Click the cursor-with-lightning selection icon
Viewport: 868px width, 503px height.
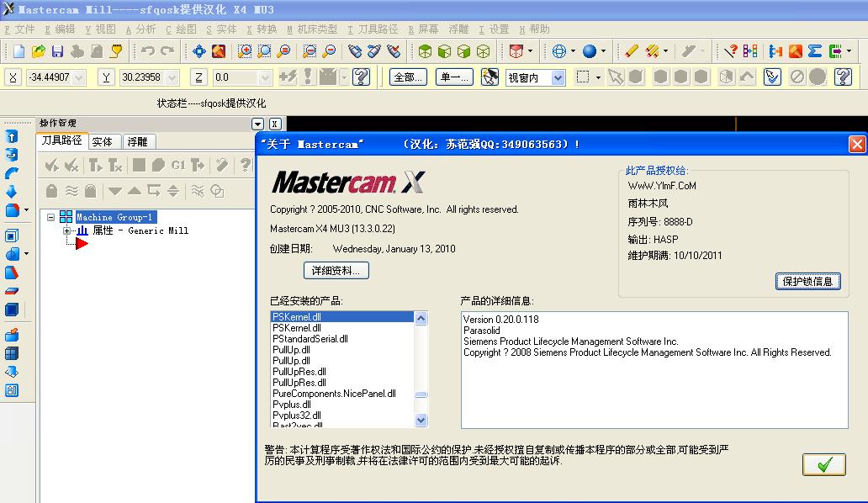click(490, 77)
